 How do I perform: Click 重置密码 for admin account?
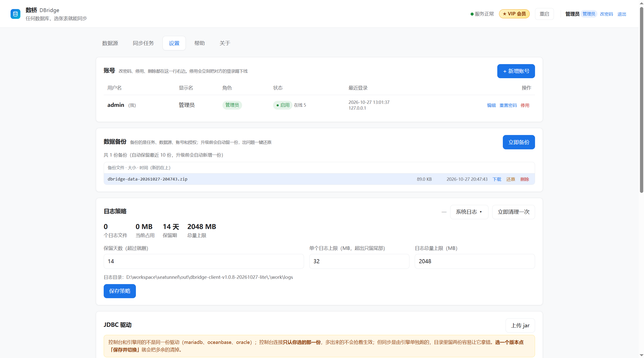(x=508, y=105)
